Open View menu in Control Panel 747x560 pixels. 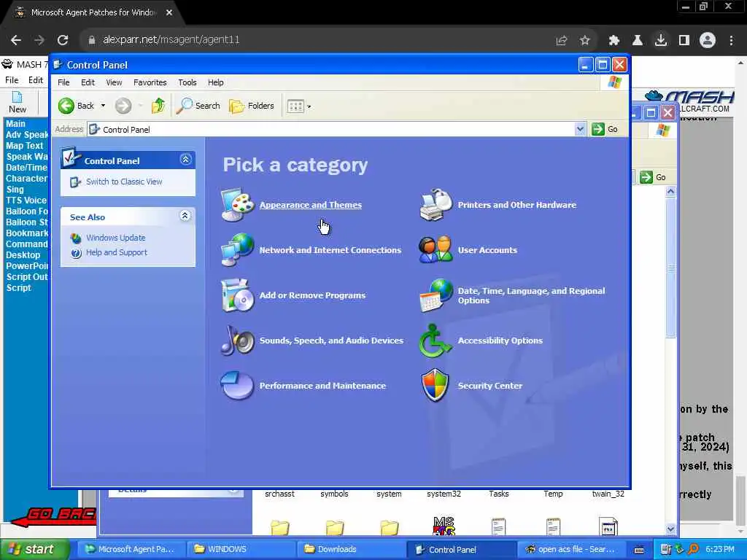[114, 82]
